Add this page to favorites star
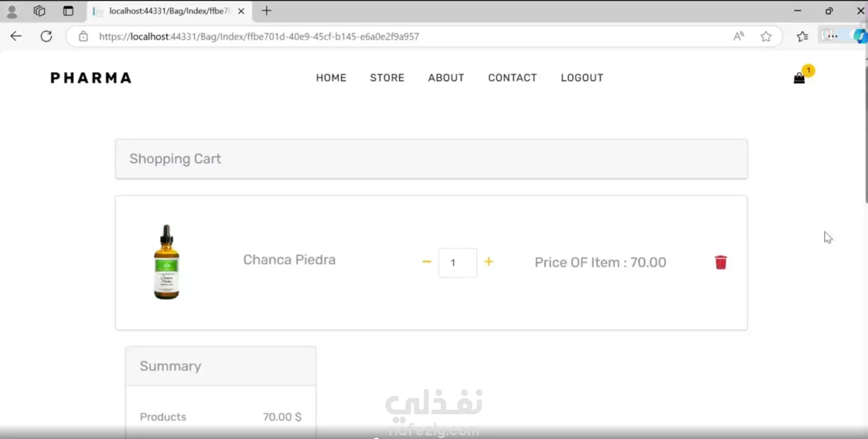868x439 pixels. click(x=766, y=36)
